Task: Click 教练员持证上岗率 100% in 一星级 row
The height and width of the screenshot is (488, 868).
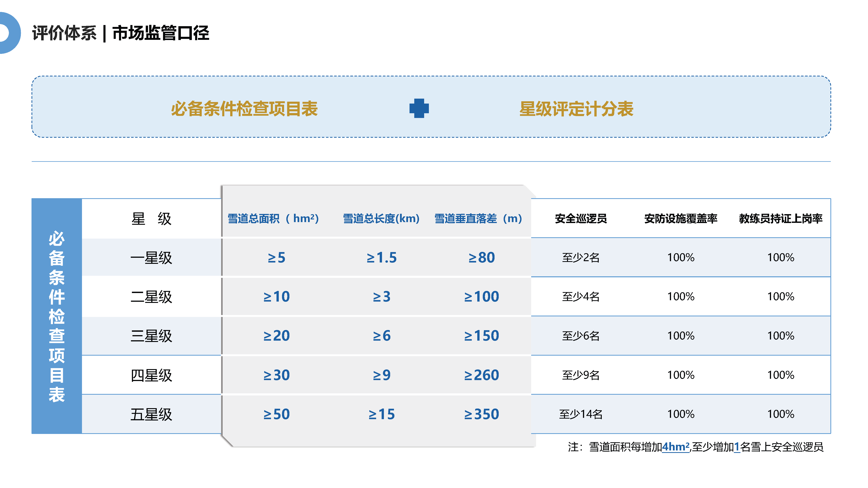Action: (x=781, y=258)
